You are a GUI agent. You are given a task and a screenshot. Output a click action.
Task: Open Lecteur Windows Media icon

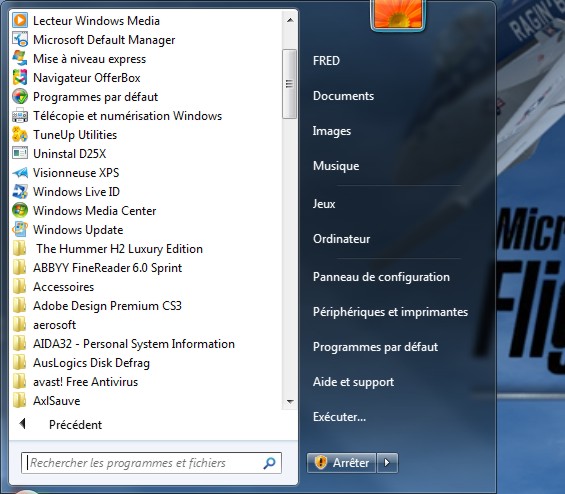(x=19, y=20)
